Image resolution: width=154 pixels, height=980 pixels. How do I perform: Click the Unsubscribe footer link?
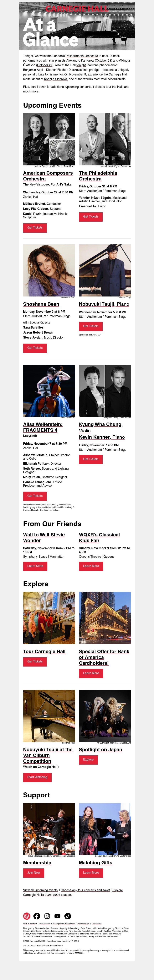tap(45, 924)
